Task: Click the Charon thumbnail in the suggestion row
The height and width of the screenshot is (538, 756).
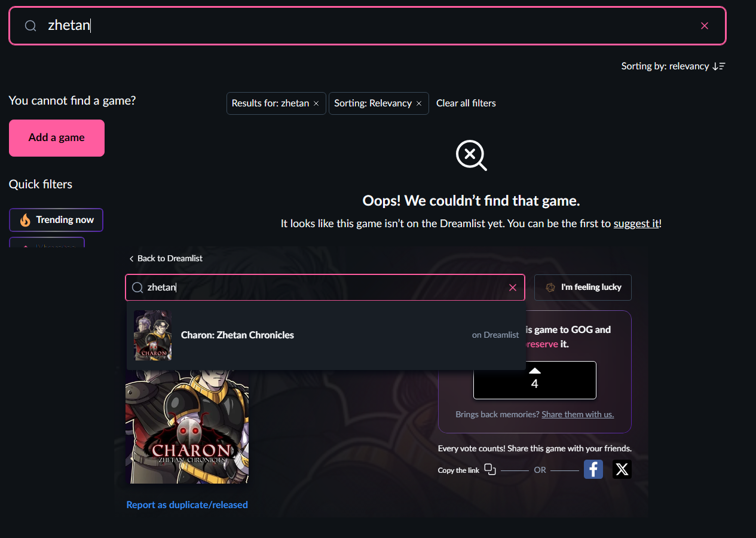Action: click(153, 335)
